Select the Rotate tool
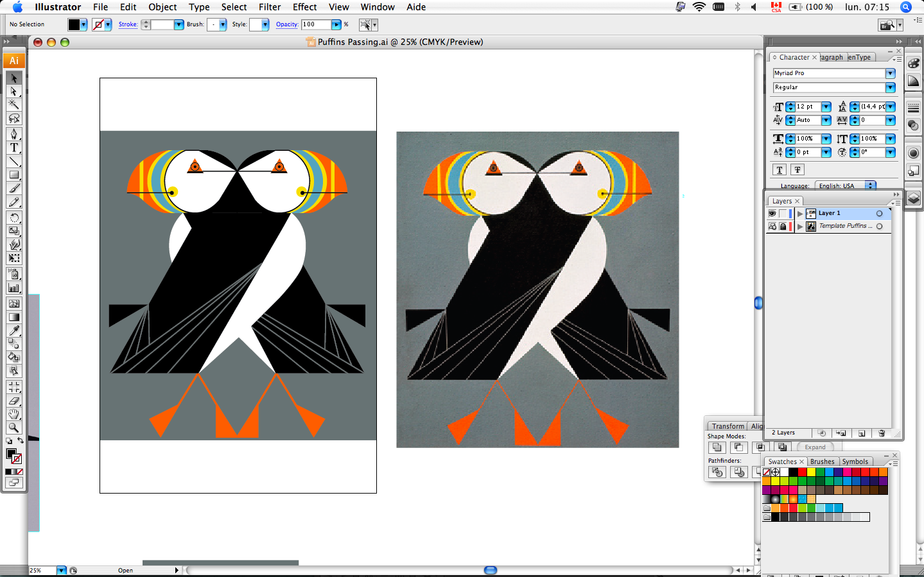Image resolution: width=924 pixels, height=577 pixels. pyautogui.click(x=14, y=218)
